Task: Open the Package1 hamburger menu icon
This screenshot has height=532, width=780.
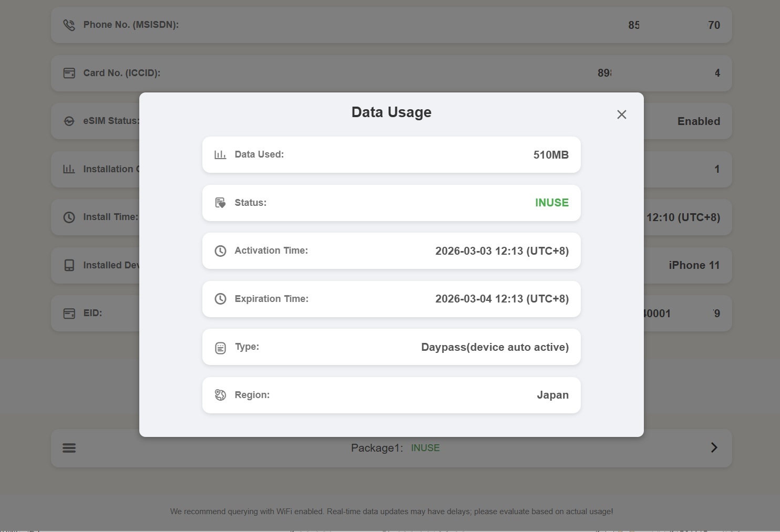Action: (x=69, y=448)
